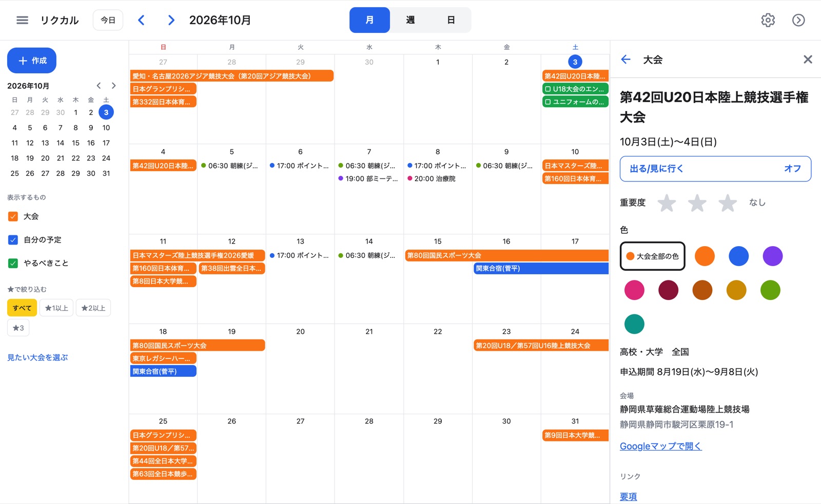The image size is (821, 504).
Task: Switch to 日 day view
Action: click(451, 20)
